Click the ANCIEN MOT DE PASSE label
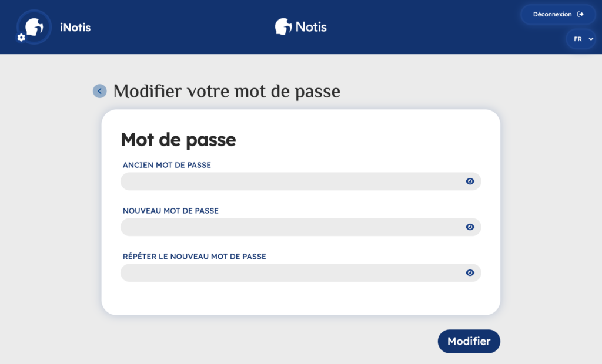This screenshot has height=364, width=602. pos(167,165)
